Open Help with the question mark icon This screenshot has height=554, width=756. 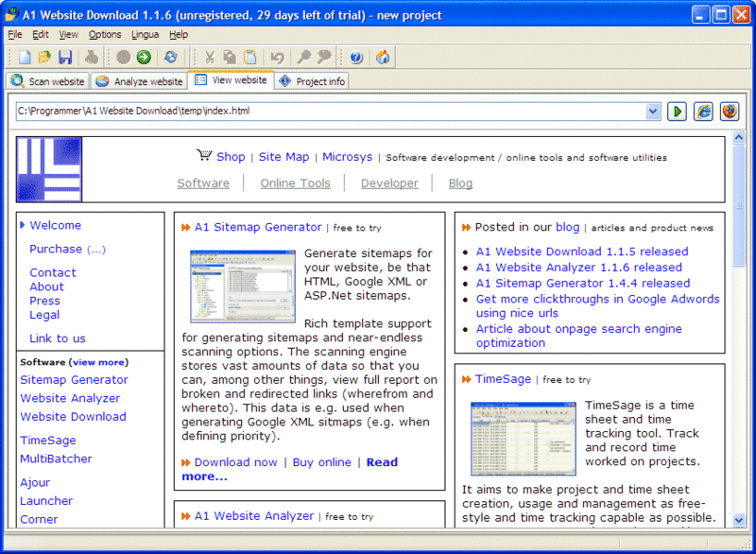[x=357, y=58]
